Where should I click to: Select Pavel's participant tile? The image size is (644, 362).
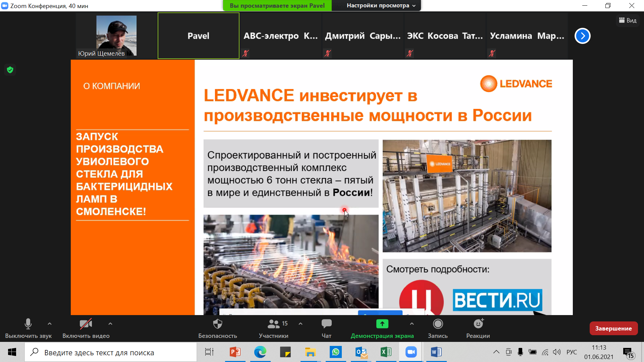click(x=198, y=36)
